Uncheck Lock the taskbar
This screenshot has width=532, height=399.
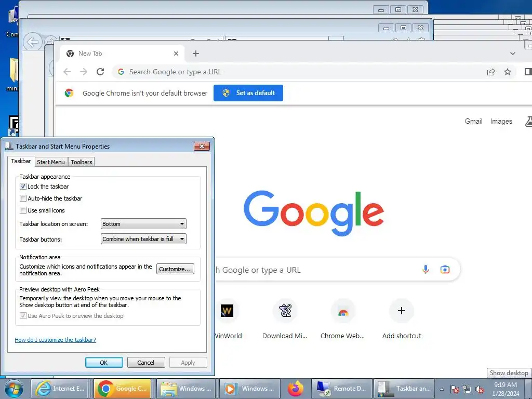coord(23,187)
